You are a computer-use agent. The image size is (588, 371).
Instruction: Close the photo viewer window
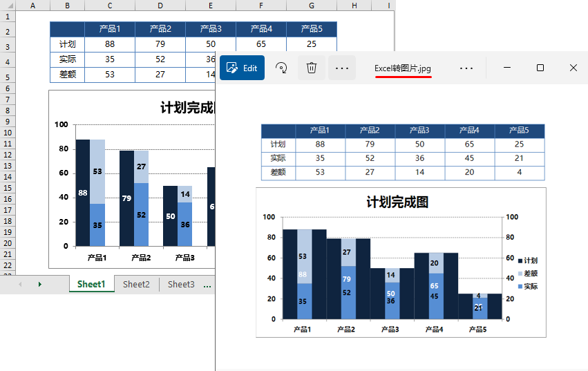573,68
